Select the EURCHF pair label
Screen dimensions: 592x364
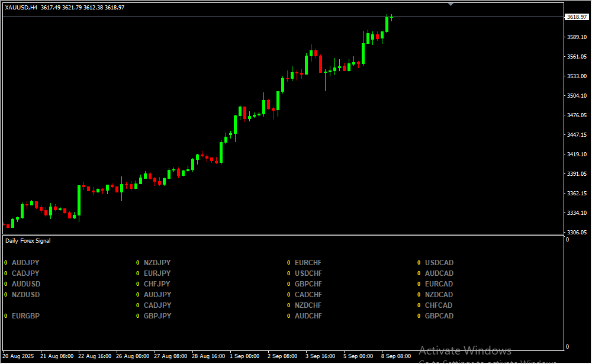click(x=308, y=263)
